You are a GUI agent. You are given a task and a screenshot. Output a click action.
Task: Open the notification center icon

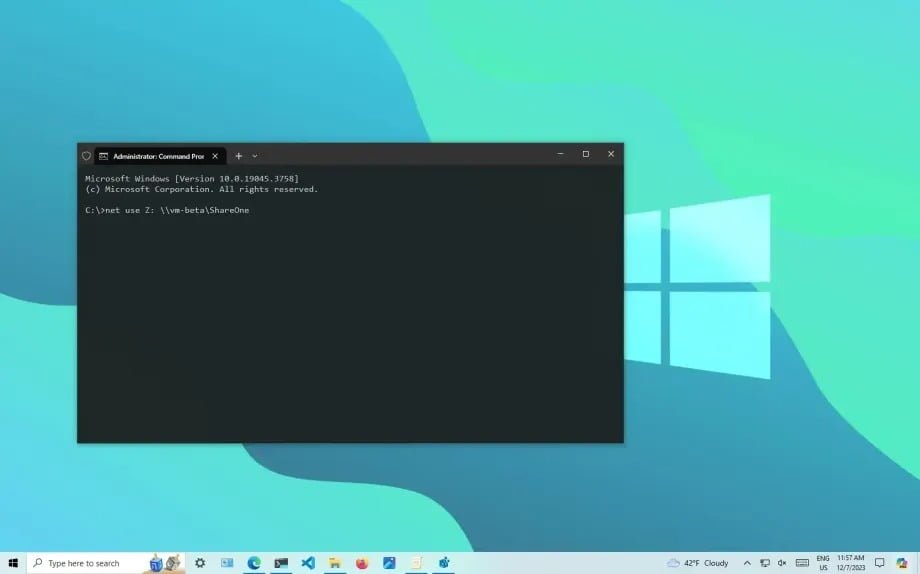(x=879, y=563)
